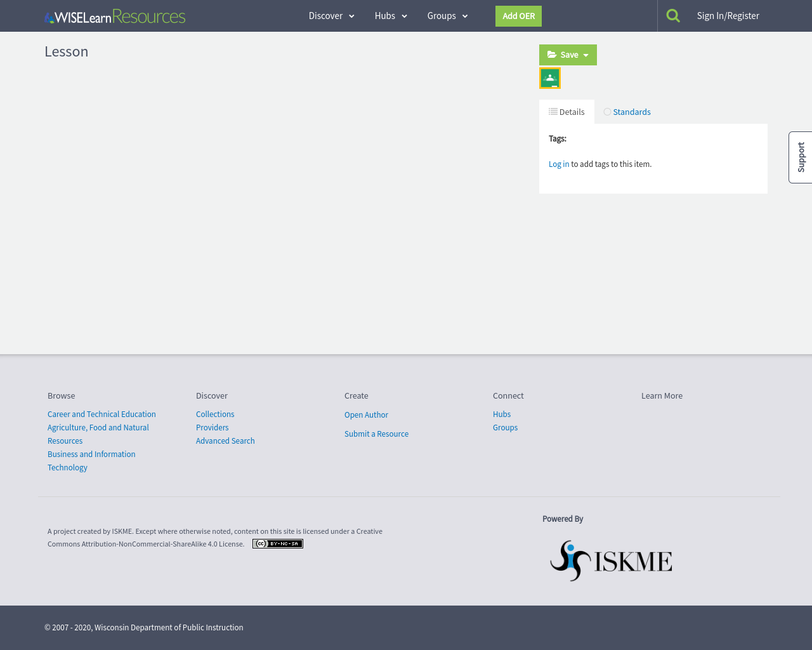Screen dimensions: 812x650
Task: Click the WISELearn Resources logo
Action: click(115, 16)
